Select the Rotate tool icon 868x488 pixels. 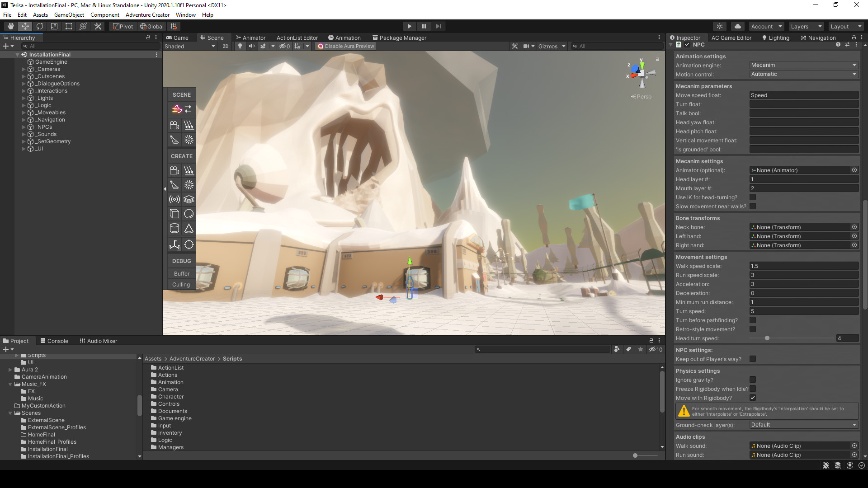tap(40, 26)
